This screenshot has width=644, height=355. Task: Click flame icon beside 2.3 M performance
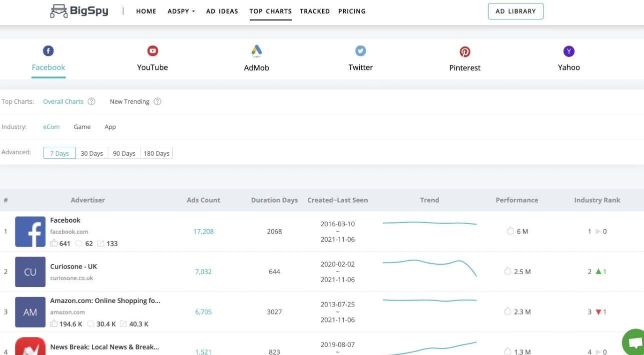(x=508, y=312)
